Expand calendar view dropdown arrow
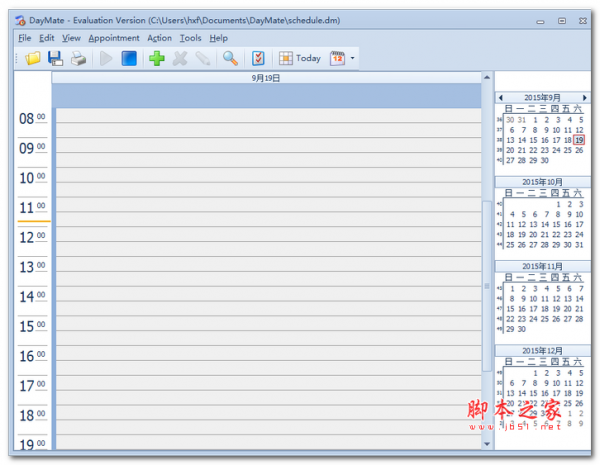The image size is (600, 465). point(352,59)
